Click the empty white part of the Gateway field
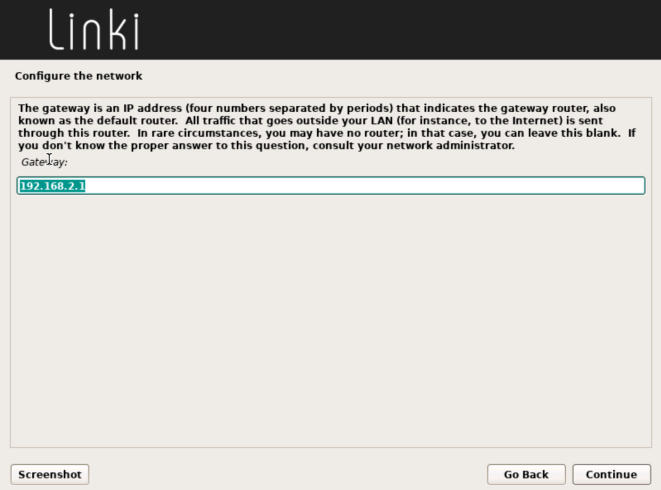This screenshot has height=490, width=661. coord(363,186)
